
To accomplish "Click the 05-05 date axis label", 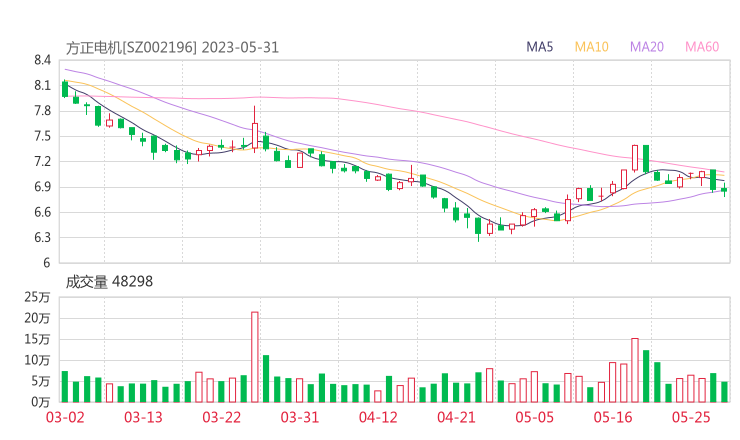I will pos(535,417).
